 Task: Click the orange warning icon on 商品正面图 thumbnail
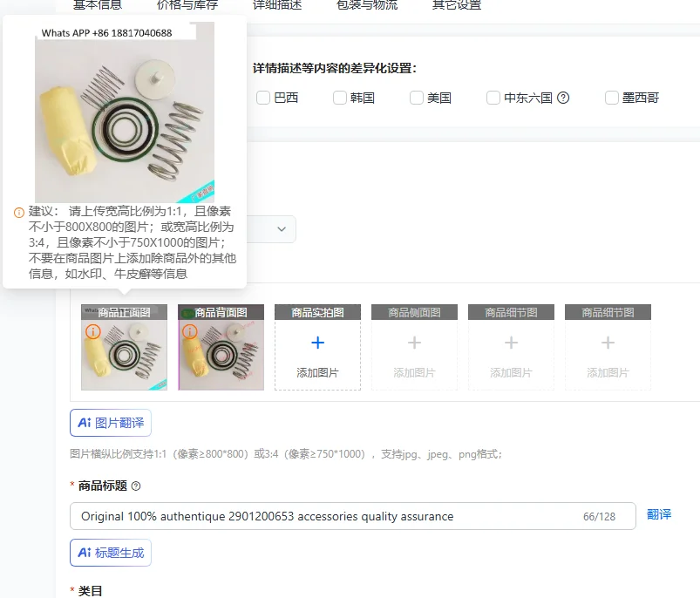click(93, 331)
